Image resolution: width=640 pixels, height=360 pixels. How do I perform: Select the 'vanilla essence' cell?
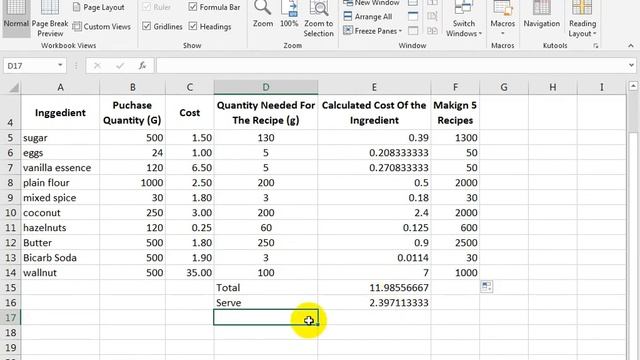60,168
